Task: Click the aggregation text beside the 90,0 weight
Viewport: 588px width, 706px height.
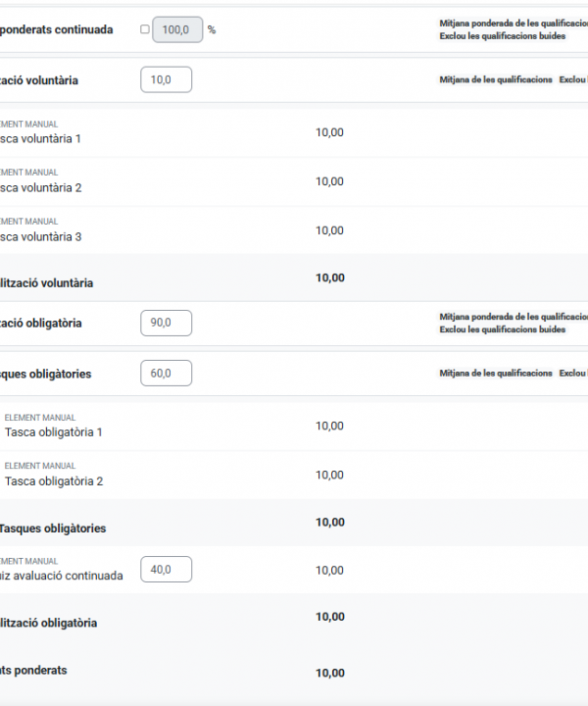Action: point(513,323)
